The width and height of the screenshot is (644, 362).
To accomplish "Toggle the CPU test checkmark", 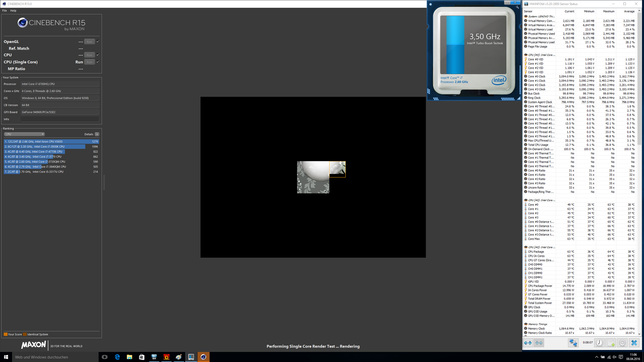I will click(x=98, y=55).
